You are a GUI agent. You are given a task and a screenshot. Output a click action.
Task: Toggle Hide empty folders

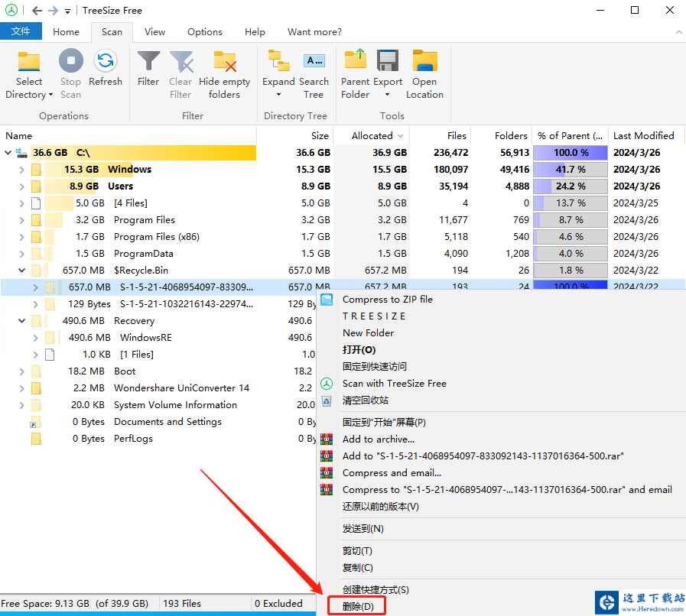click(224, 75)
